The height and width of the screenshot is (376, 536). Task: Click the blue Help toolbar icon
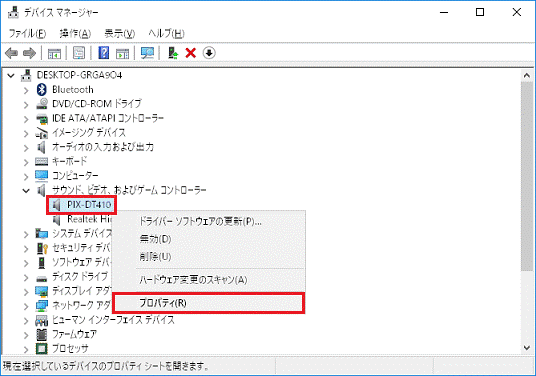104,53
